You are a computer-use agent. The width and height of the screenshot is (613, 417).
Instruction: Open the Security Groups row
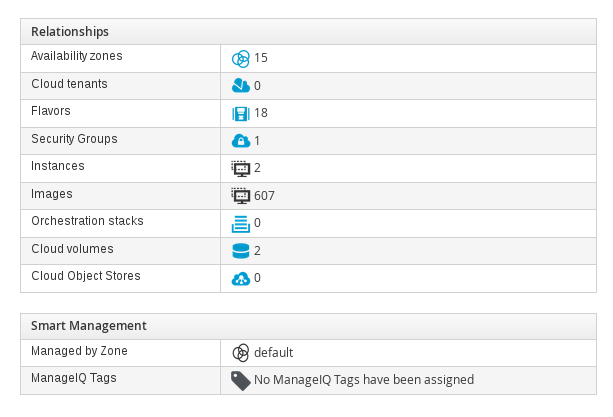[x=308, y=141]
